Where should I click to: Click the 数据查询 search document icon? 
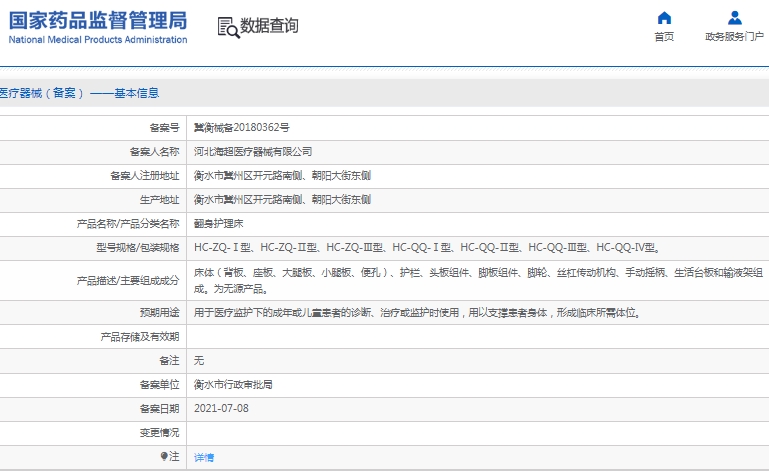pos(229,27)
